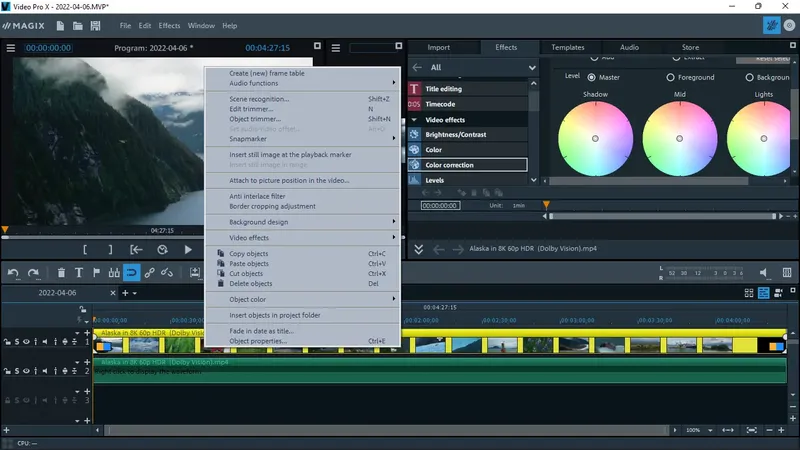Collapse the Video effects group
This screenshot has height=450, width=800.
(x=414, y=120)
